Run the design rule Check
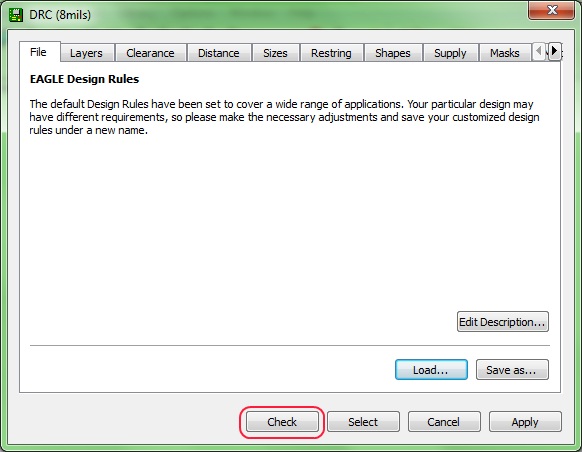582x452 pixels. [x=282, y=422]
